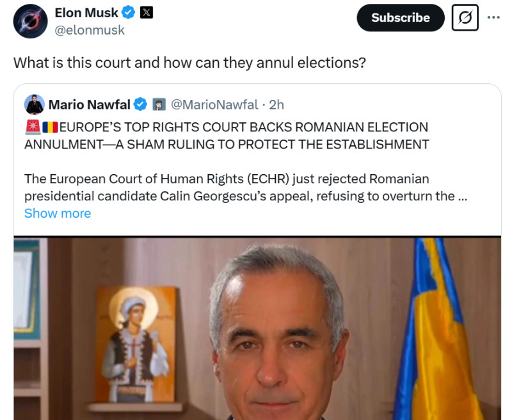
Task: Click the 2h timestamp on quoted post
Action: point(276,104)
